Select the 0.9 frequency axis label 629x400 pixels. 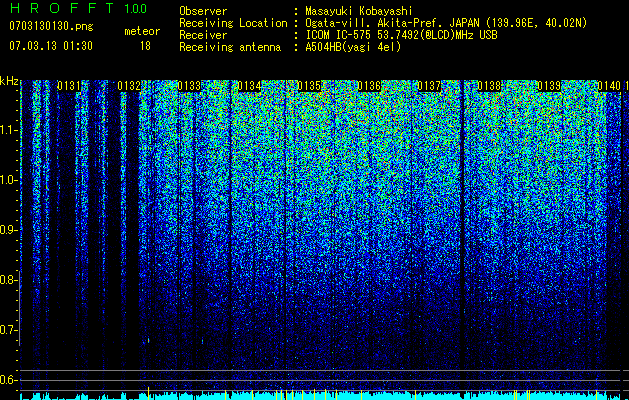8,230
